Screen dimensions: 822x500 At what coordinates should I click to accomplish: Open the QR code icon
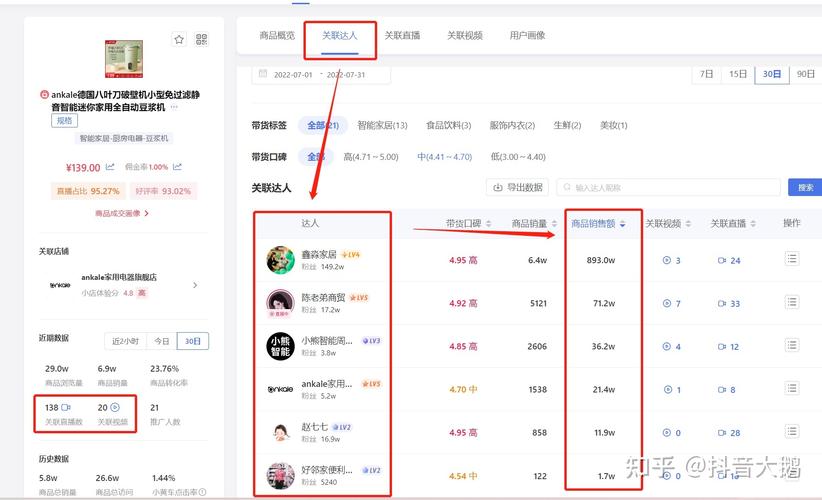201,39
